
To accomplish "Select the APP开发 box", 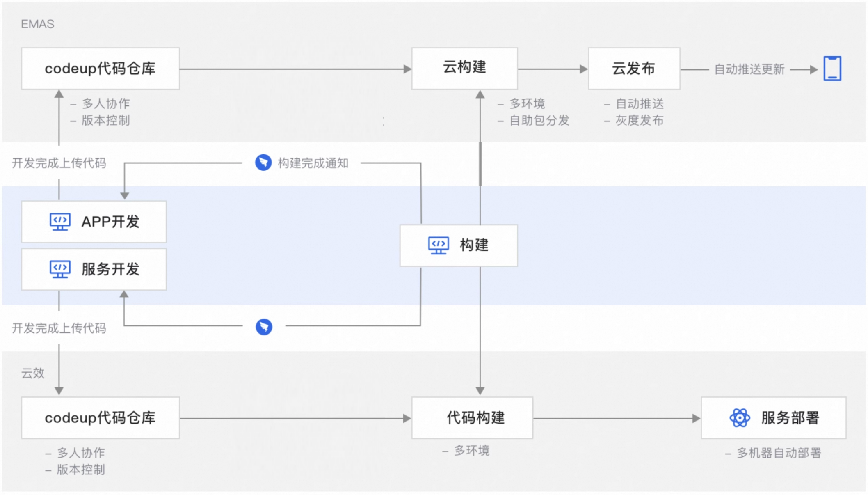I will [94, 222].
